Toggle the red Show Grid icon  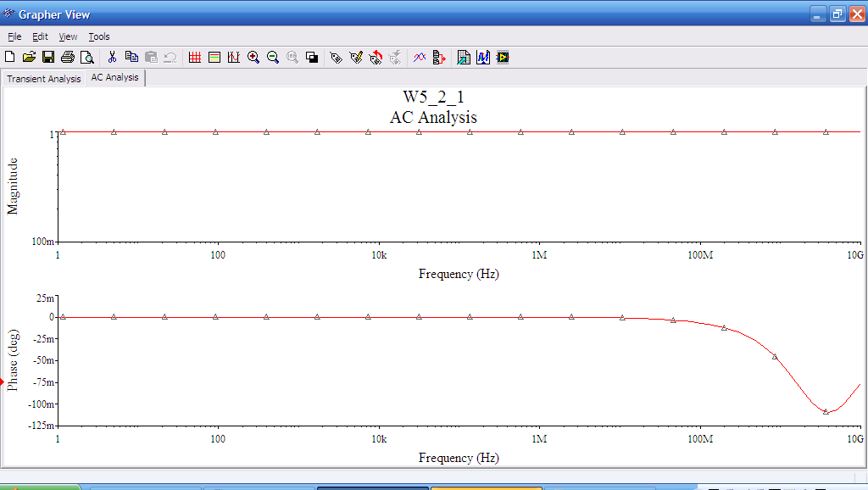(x=195, y=57)
